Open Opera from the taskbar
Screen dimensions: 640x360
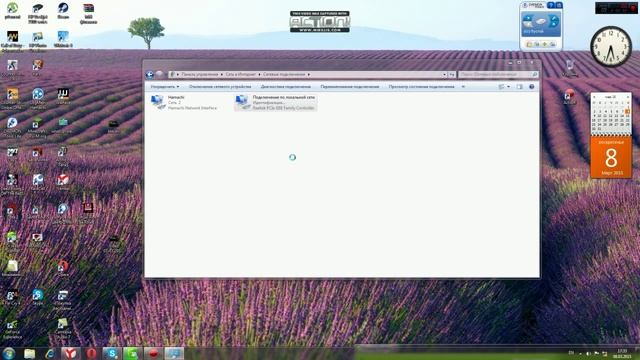click(91, 353)
